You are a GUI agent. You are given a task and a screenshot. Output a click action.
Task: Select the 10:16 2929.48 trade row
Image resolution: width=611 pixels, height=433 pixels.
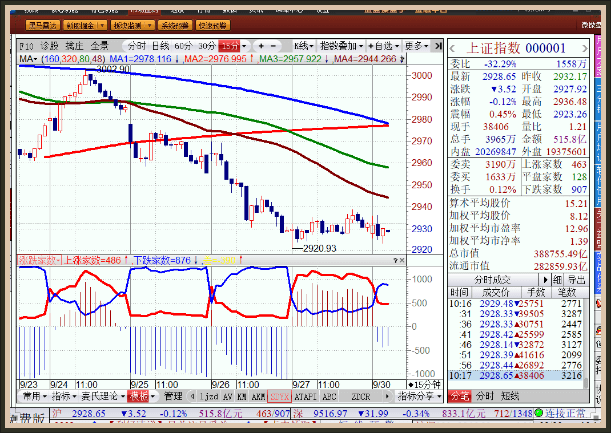point(516,303)
